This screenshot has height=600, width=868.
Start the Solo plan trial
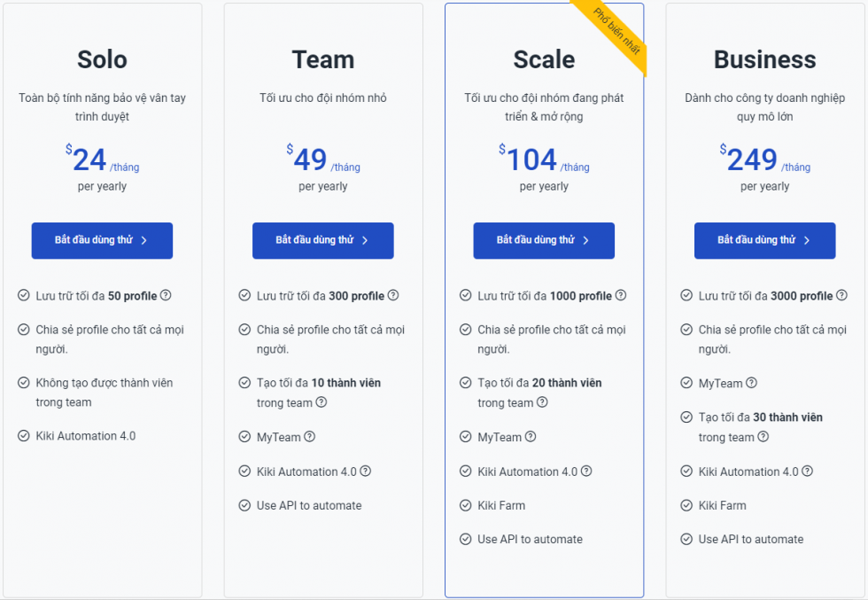click(102, 240)
